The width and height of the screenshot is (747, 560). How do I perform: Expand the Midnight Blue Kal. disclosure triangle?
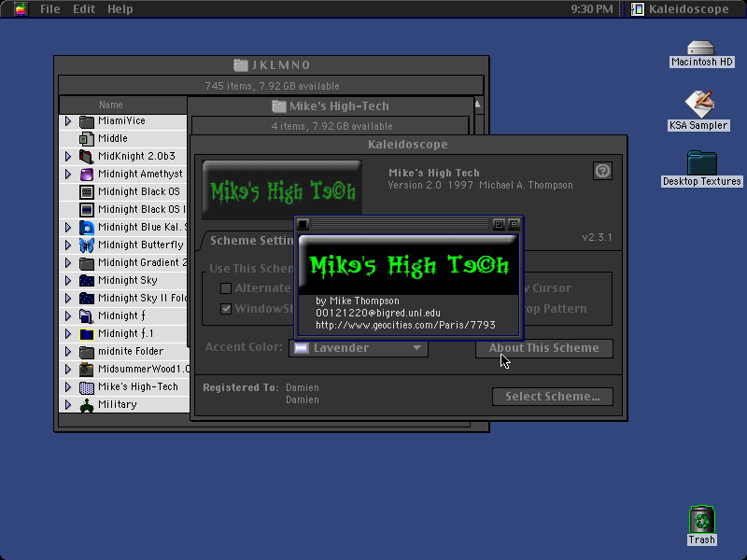click(x=68, y=227)
